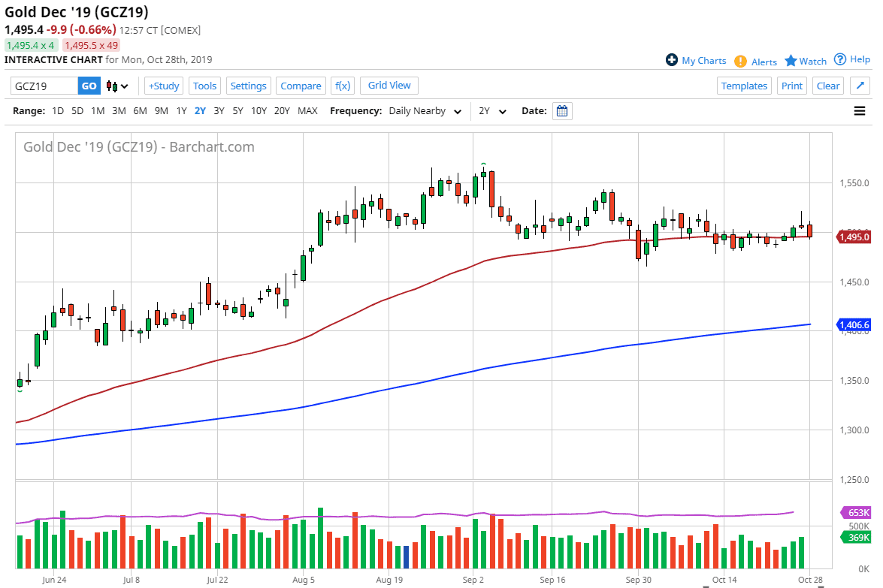Switch to Grid View
Image resolution: width=883 pixels, height=588 pixels.
tap(389, 86)
